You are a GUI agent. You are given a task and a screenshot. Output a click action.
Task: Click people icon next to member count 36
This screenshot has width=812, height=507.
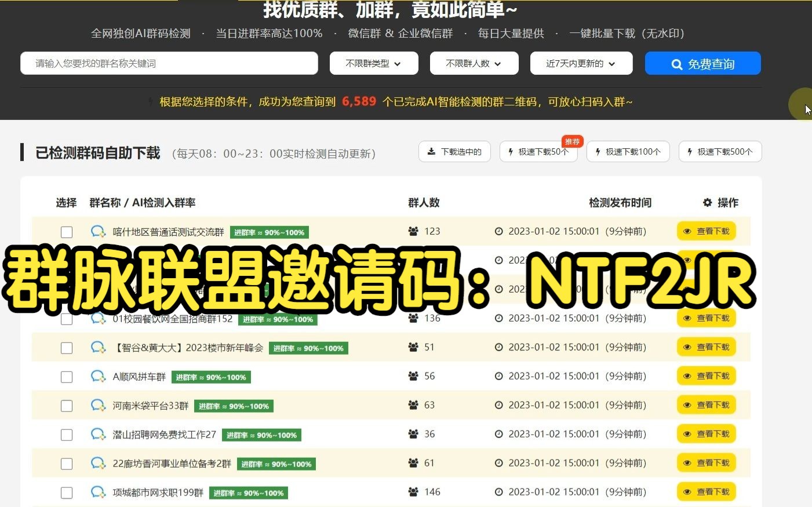click(413, 434)
